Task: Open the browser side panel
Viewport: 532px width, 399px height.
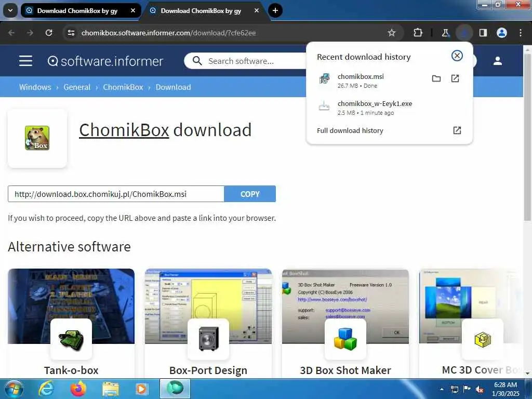Action: point(483,33)
